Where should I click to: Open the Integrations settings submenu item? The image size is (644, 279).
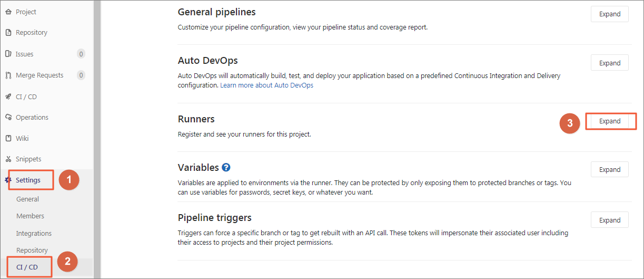tap(34, 233)
